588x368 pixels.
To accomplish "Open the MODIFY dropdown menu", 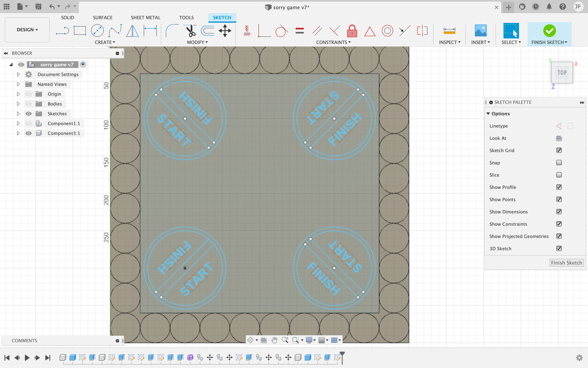I will pyautogui.click(x=197, y=42).
